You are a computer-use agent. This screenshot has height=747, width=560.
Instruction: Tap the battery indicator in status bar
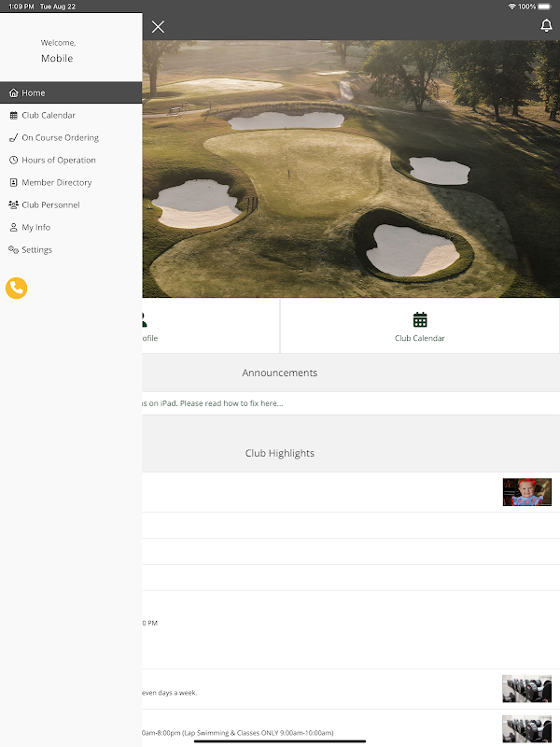coord(544,7)
